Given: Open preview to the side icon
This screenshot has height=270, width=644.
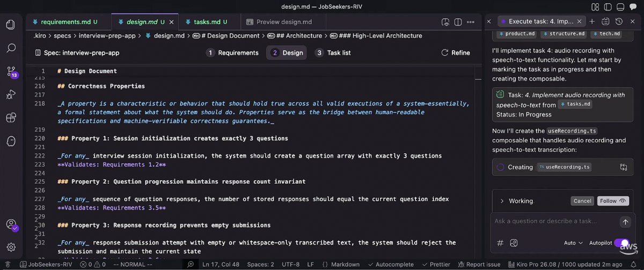Looking at the screenshot, I should 445,22.
